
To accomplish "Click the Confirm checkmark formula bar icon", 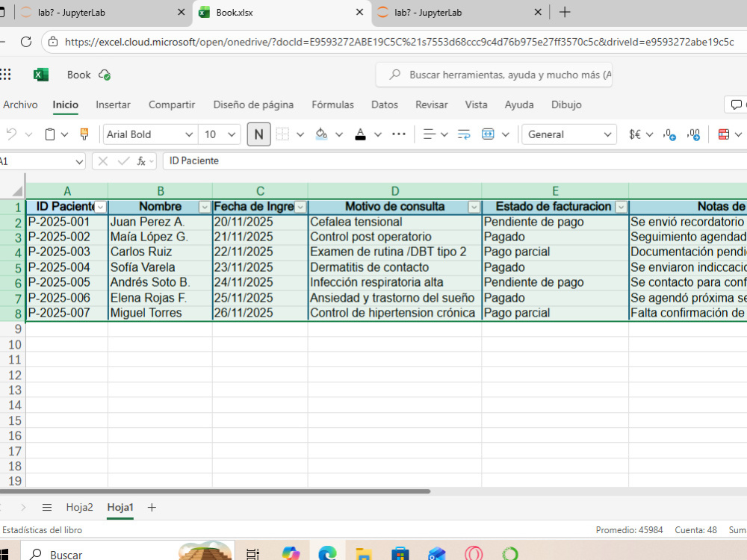I will coord(123,161).
